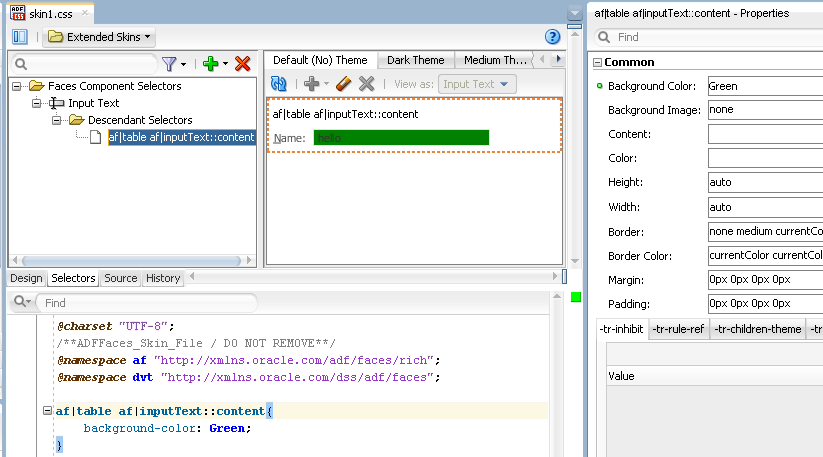The image size is (823, 457).
Task: Click the Background Color modified indicator dot
Action: pyautogui.click(x=600, y=86)
